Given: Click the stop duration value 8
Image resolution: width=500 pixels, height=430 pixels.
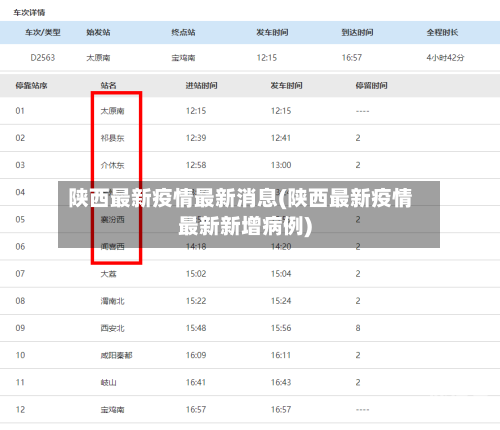Looking at the screenshot, I should 358,328.
